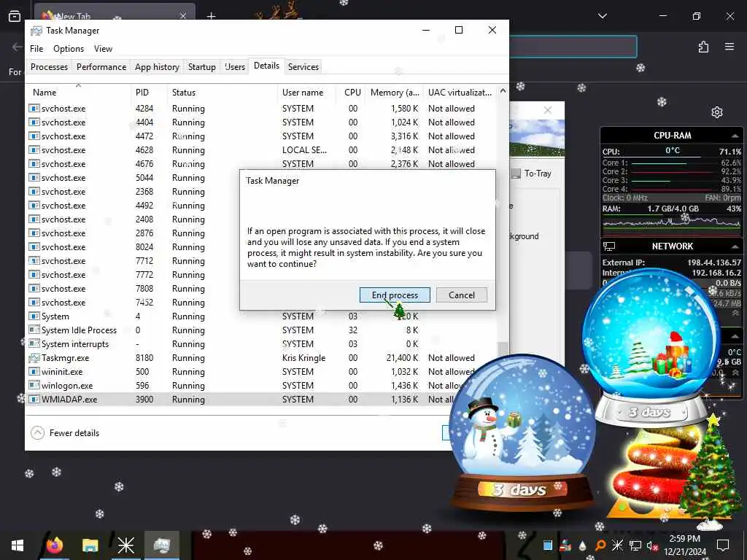Click the snowflake icon in system tray
Image resolution: width=747 pixels, height=560 pixels.
617,545
